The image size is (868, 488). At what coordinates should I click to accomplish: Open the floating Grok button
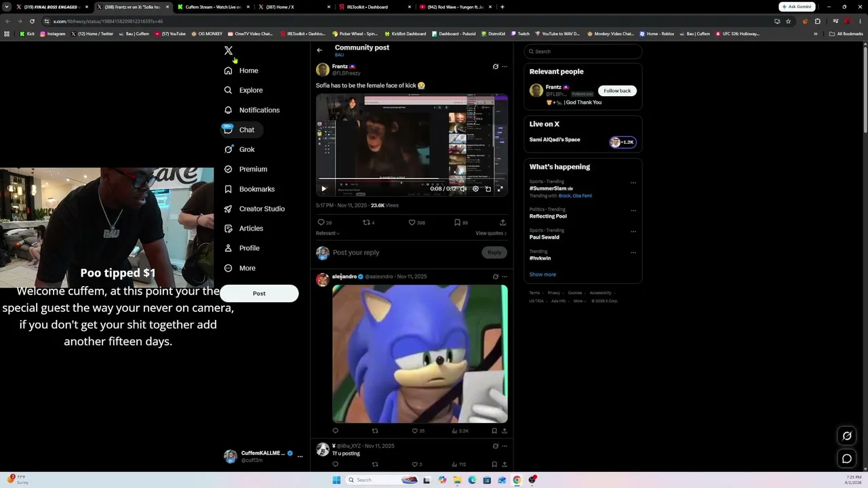(x=847, y=436)
